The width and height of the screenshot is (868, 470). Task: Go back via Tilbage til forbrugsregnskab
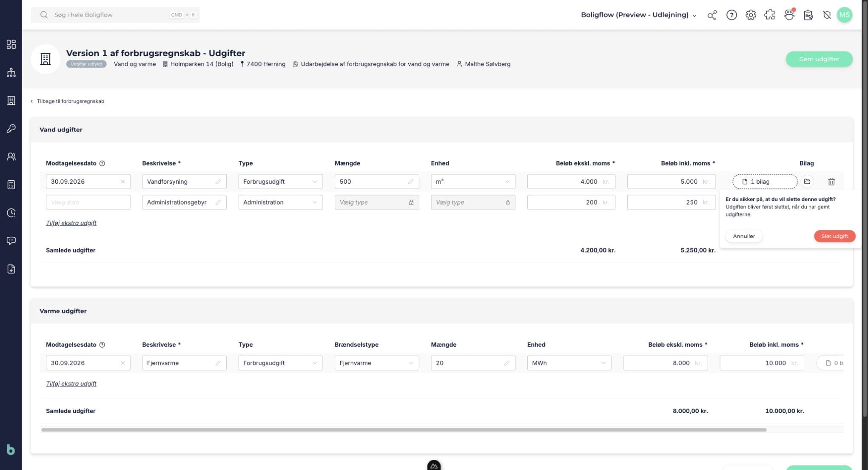[x=67, y=101]
